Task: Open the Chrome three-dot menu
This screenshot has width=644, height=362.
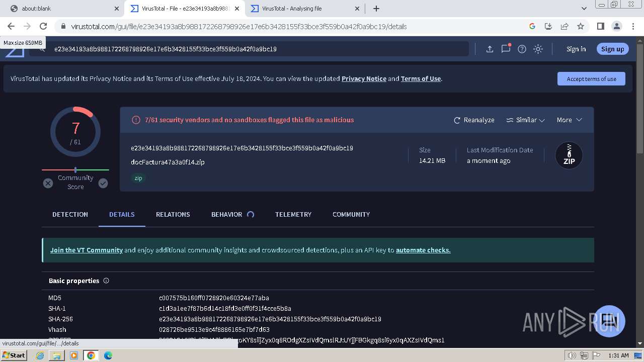Action: point(633,26)
